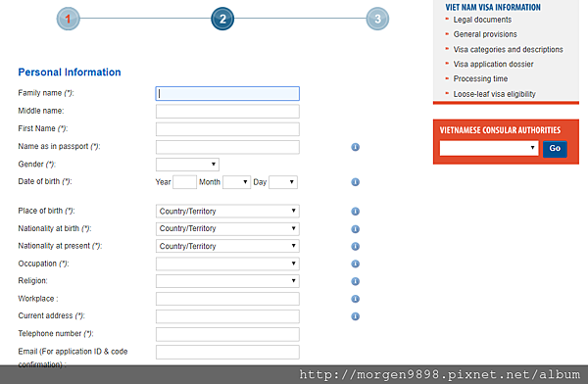Open Vietnamese Consular Authorities dropdown
Image resolution: width=588 pixels, height=384 pixels.
489,148
